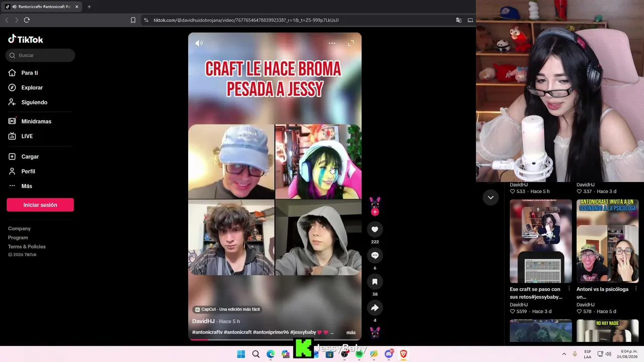The image size is (644, 362).
Task: Open the Windows Start menu
Action: coord(241,354)
